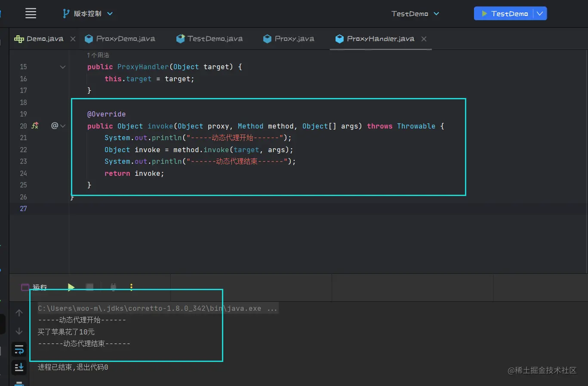588x386 pixels.
Task: Close the ProxyHandler.java tab
Action: coord(424,39)
